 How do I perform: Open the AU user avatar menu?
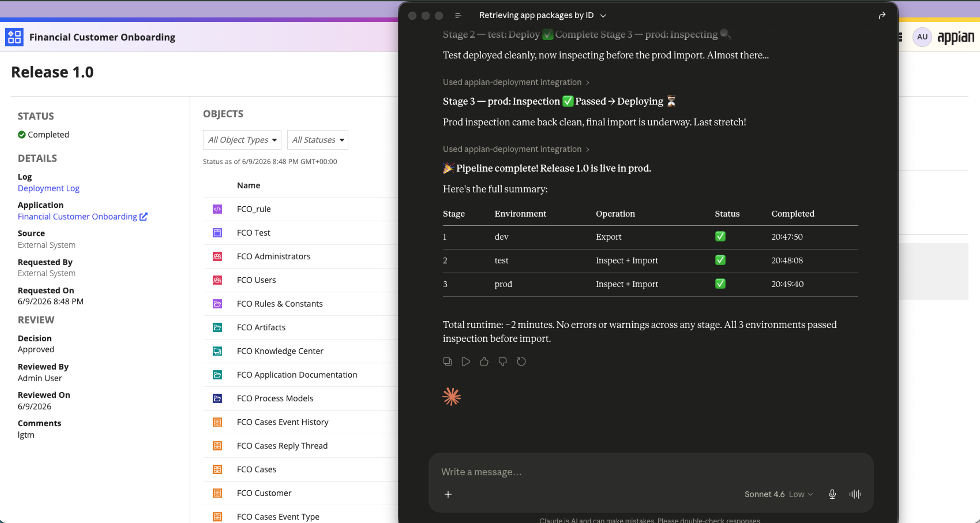pos(922,37)
